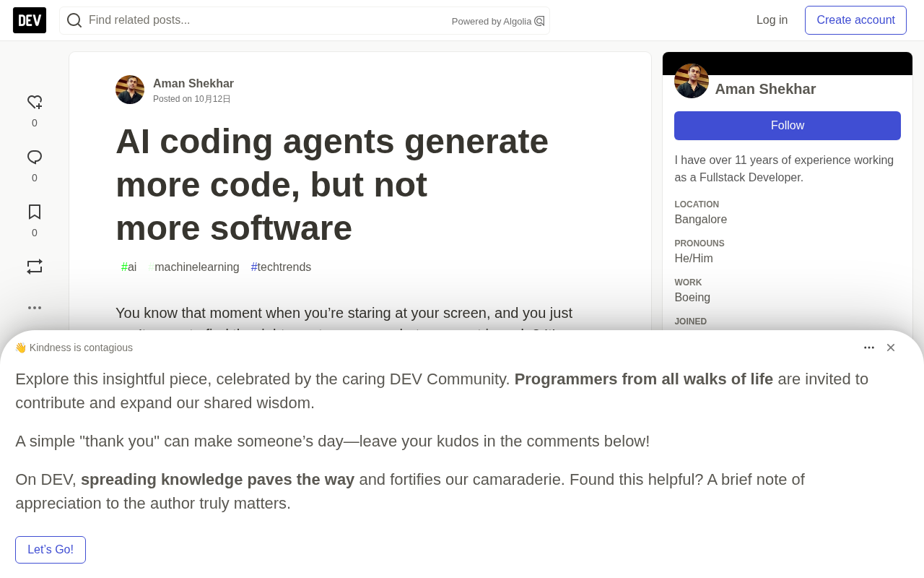This screenshot has width=924, height=578.
Task: Dismiss the Kindness is contagious banner
Action: pyautogui.click(x=891, y=348)
